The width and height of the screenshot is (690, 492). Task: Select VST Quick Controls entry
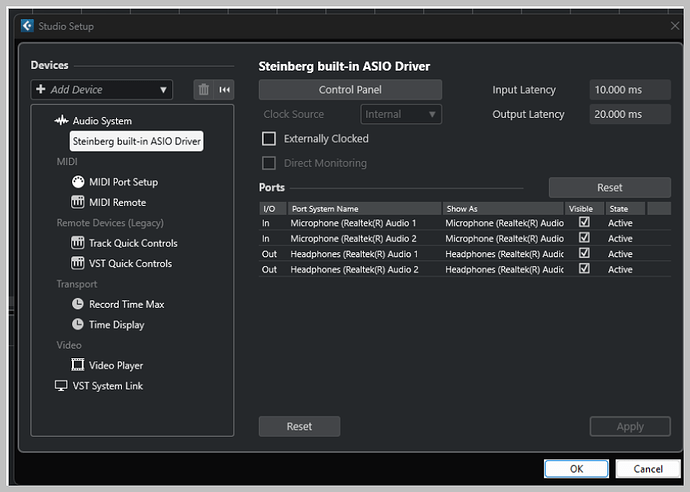pyautogui.click(x=130, y=264)
